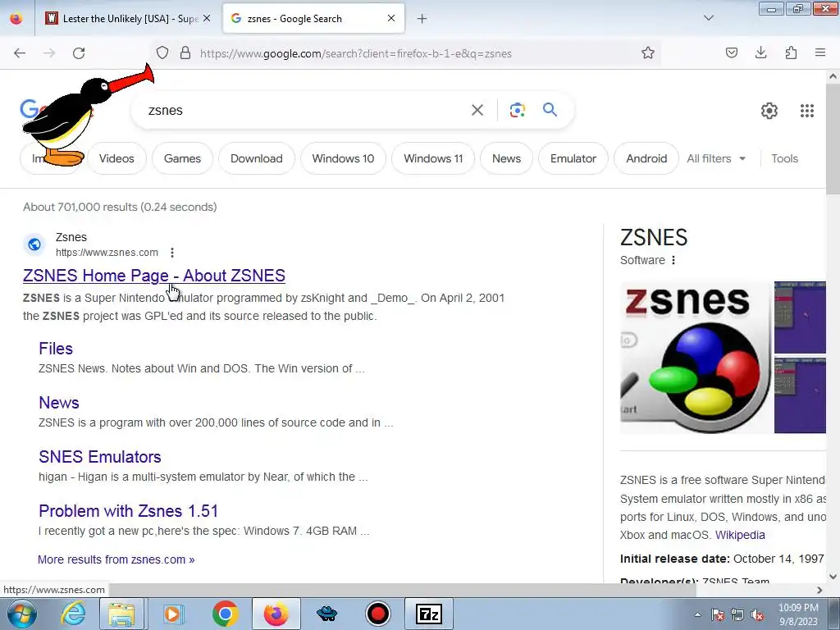Click the Google search input field

tap(305, 110)
